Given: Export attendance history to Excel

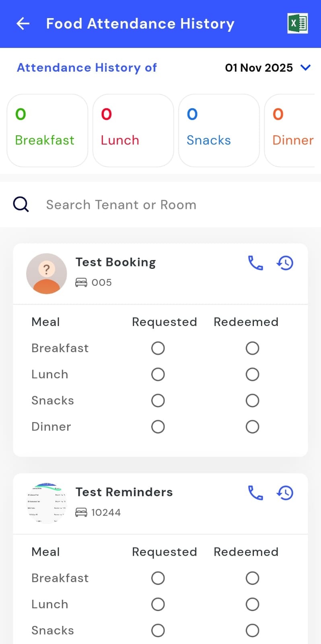Looking at the screenshot, I should (x=298, y=23).
